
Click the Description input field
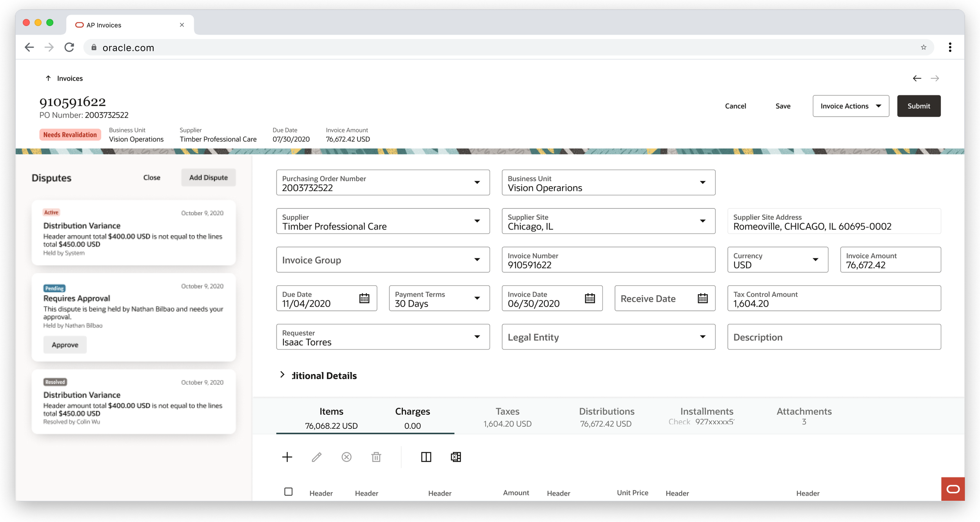click(834, 337)
